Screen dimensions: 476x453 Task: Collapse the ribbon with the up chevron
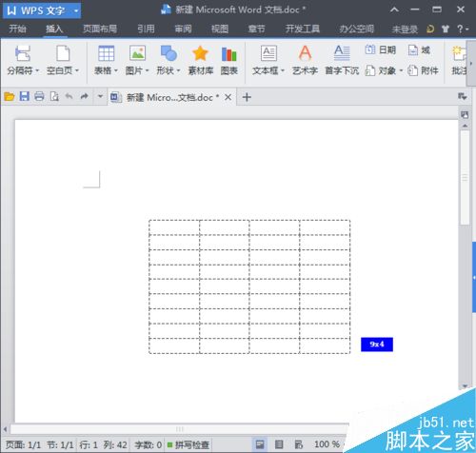394,10
